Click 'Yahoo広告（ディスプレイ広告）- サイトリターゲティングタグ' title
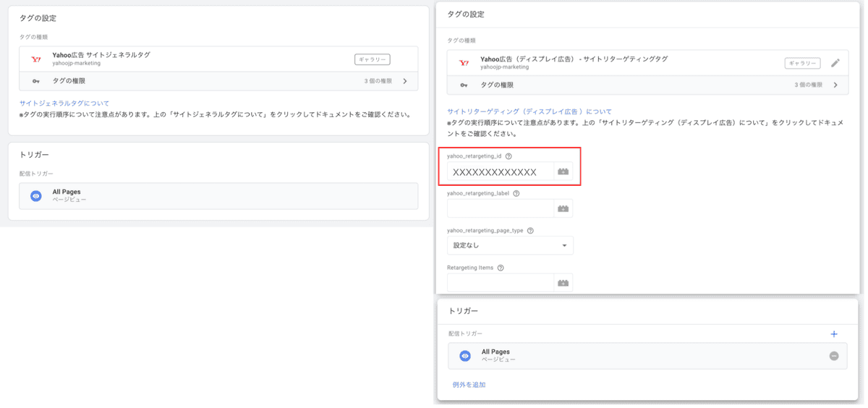Viewport: 868px width, 408px height. 574,59
